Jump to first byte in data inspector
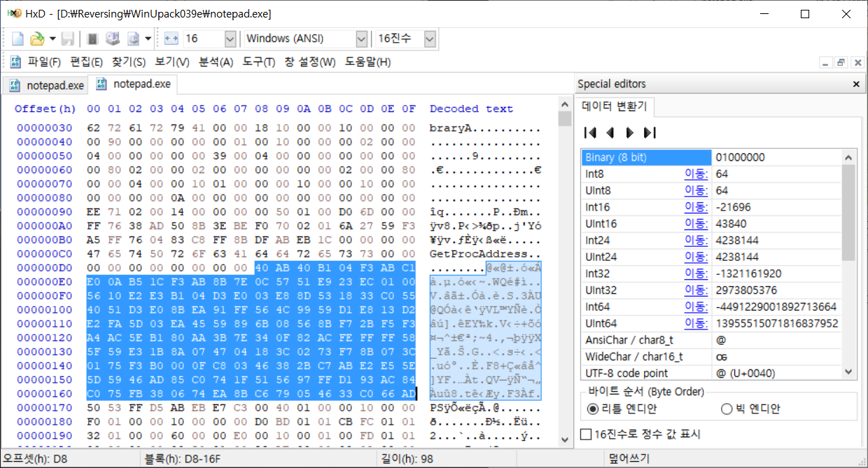Screen dimensions: 868x468 pos(590,132)
